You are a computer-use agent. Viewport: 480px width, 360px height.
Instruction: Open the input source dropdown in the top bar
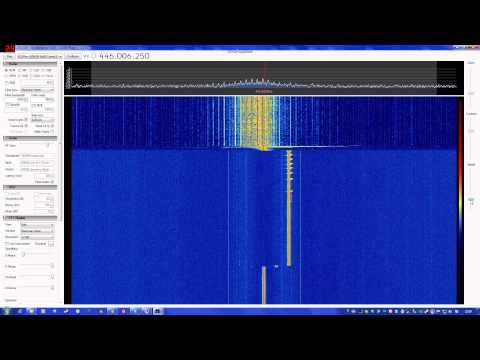[x=39, y=56]
